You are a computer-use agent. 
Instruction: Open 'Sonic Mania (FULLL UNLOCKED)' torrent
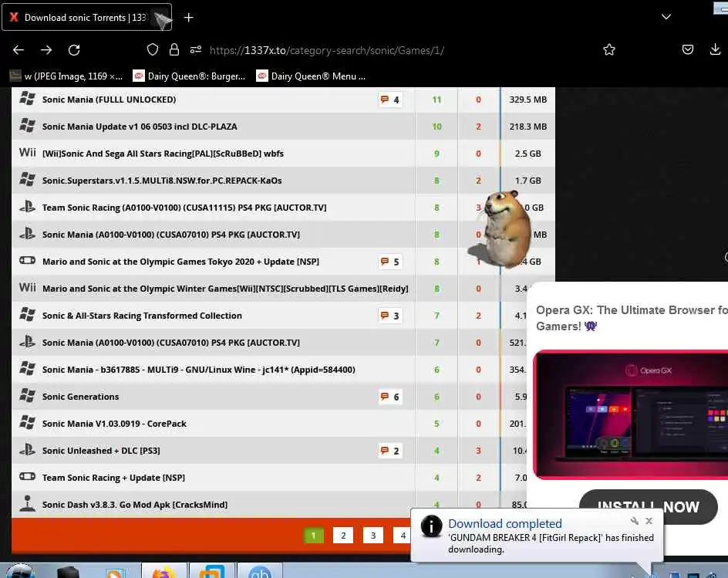click(x=109, y=100)
